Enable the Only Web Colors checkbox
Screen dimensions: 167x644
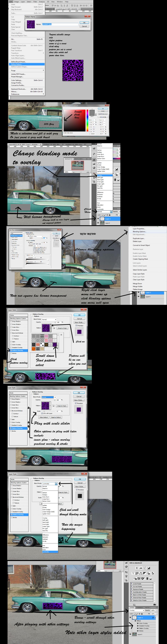[64, 133]
